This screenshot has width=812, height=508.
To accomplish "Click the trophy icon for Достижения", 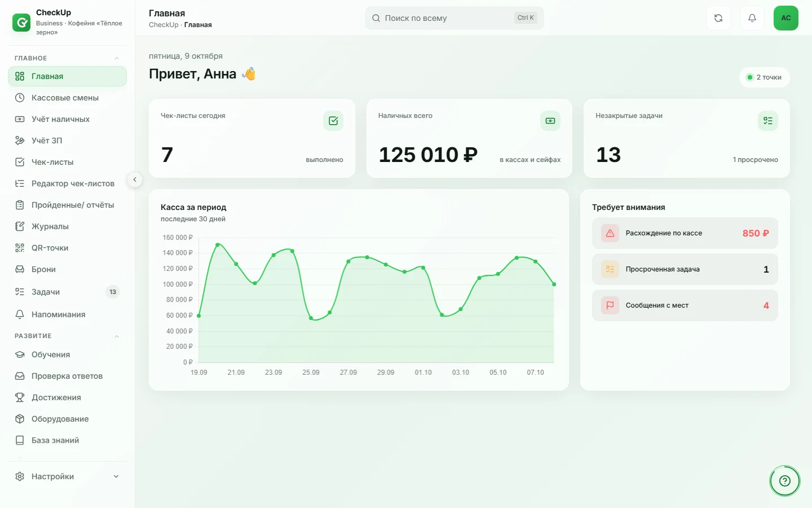I will (x=20, y=397).
